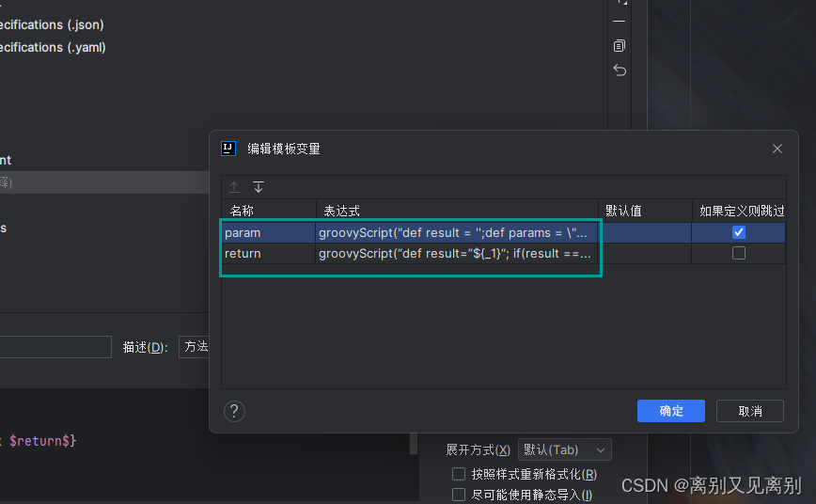Edit return groovyScript expression cell

(456, 254)
